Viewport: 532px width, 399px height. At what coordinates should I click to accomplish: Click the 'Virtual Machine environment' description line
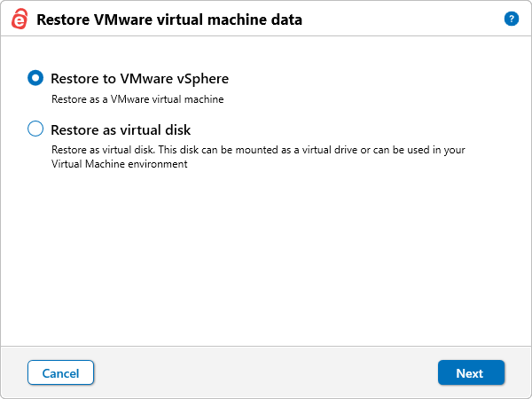[119, 164]
